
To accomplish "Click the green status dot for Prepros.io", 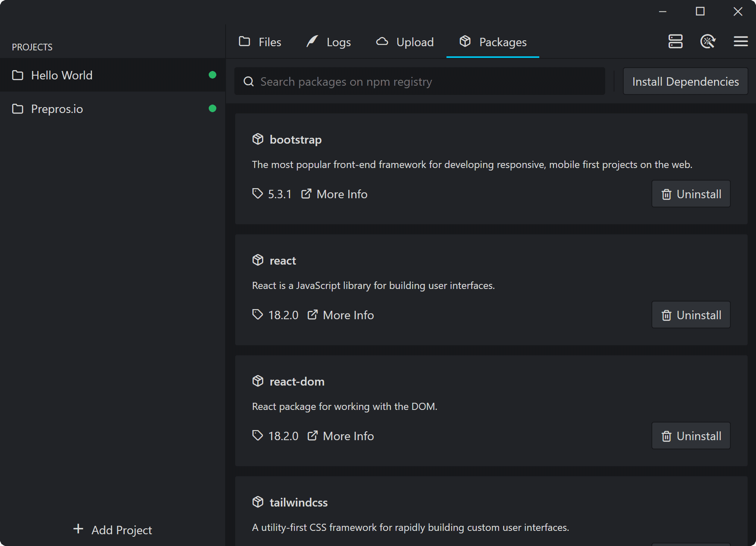I will (213, 108).
